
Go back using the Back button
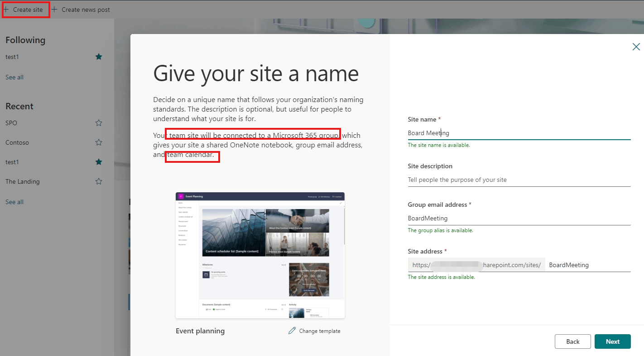click(572, 341)
